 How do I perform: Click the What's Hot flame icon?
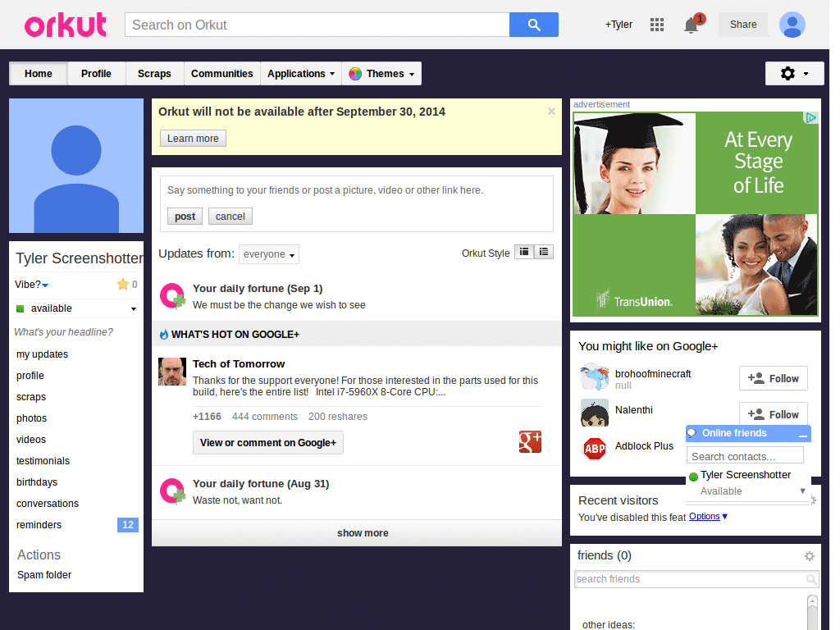[x=164, y=335]
